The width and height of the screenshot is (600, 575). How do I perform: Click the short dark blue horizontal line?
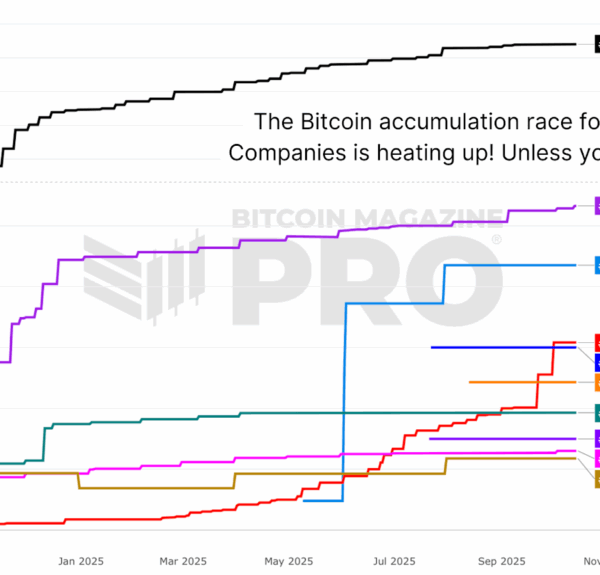(x=490, y=347)
